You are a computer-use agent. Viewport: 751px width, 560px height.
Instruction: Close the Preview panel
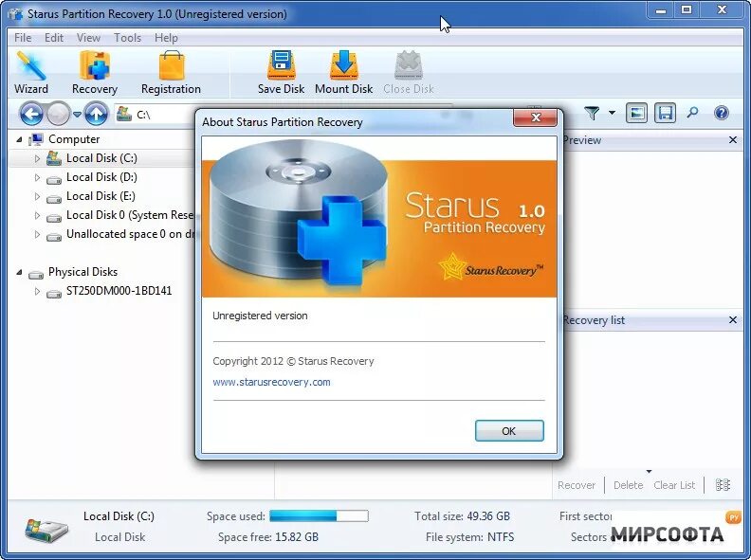click(733, 139)
